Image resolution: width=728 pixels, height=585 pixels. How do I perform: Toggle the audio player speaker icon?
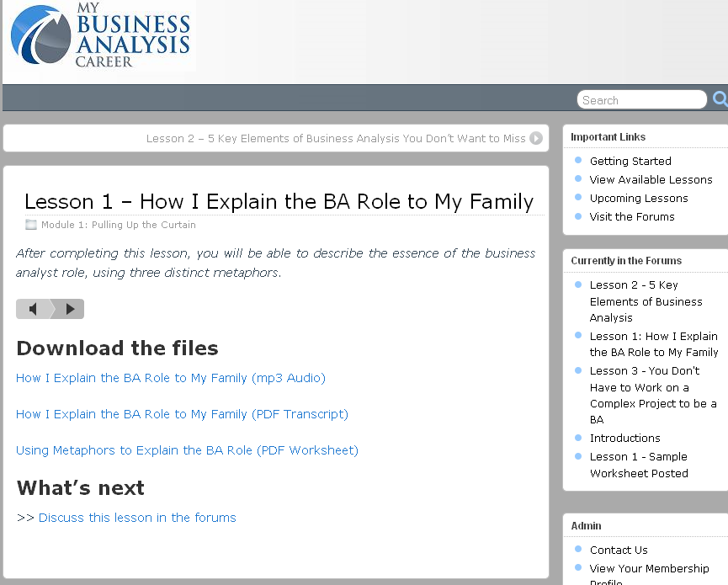[34, 309]
